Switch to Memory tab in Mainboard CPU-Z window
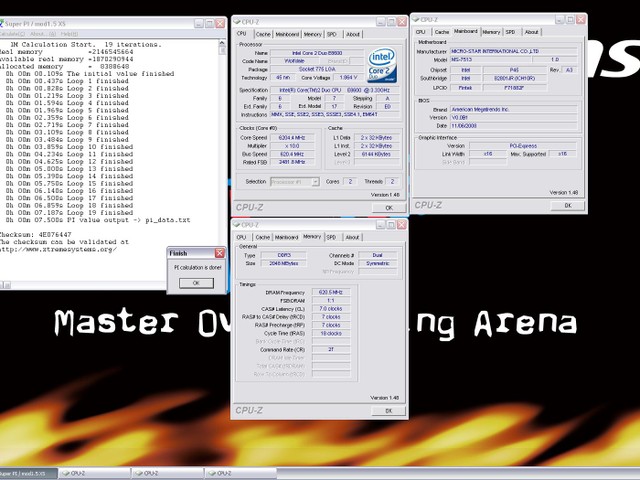640x480 pixels. (491, 32)
